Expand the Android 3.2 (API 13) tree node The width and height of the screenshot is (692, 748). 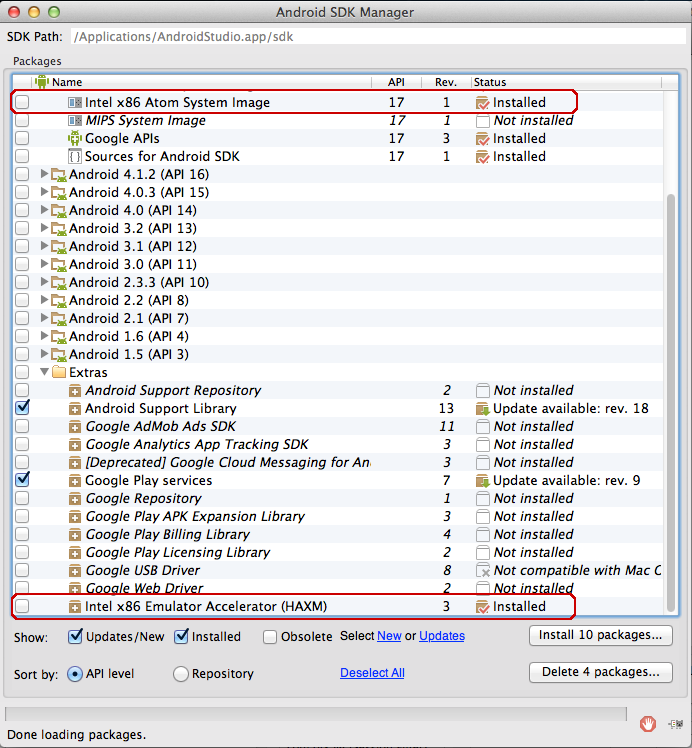44,228
